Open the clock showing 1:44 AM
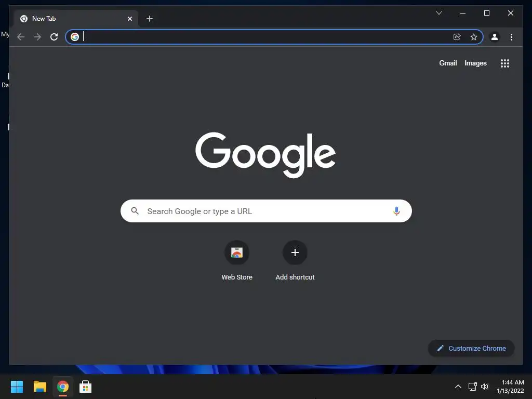Screen dimensions: 532x399 point(510,387)
